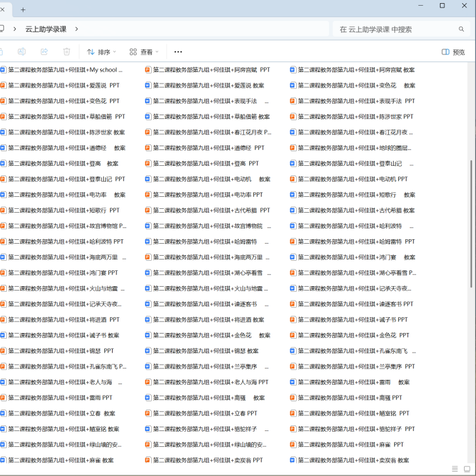Close the current Explorer tab
The height and width of the screenshot is (476, 476).
2,9
